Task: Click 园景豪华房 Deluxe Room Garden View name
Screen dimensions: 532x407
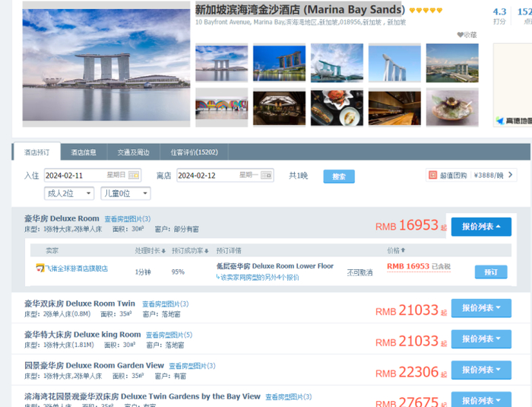Action: (x=94, y=366)
